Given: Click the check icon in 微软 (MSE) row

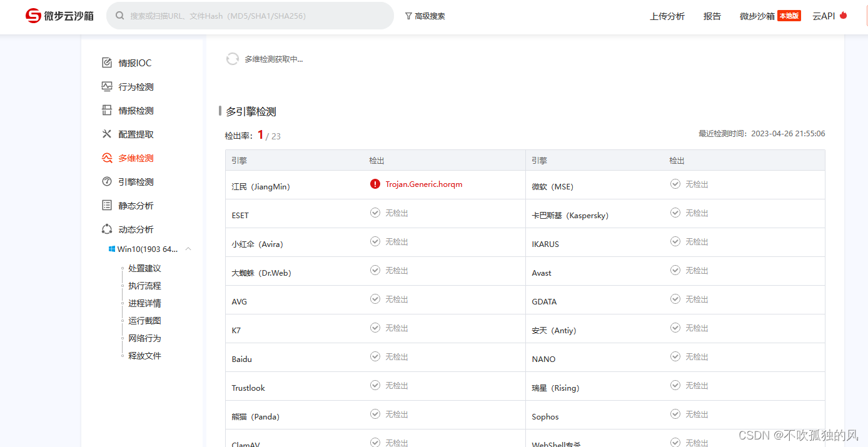Looking at the screenshot, I should click(x=675, y=184).
